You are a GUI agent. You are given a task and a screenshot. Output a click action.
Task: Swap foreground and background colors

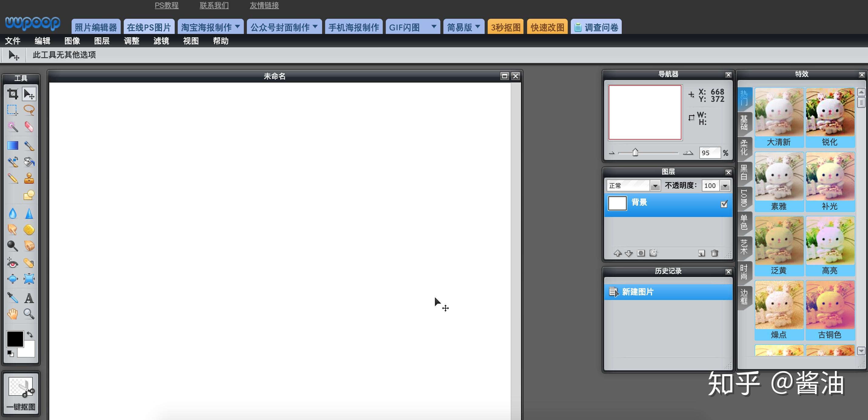pyautogui.click(x=30, y=335)
